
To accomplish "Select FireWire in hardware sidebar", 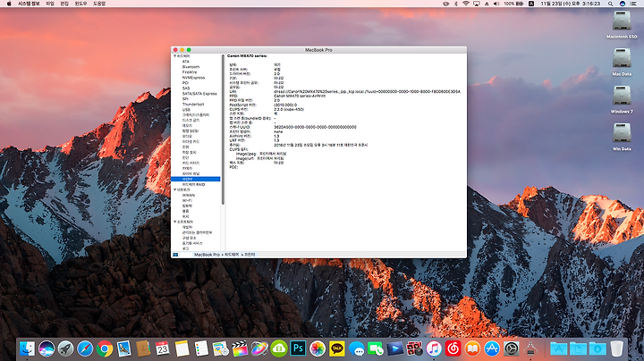I will [x=190, y=72].
